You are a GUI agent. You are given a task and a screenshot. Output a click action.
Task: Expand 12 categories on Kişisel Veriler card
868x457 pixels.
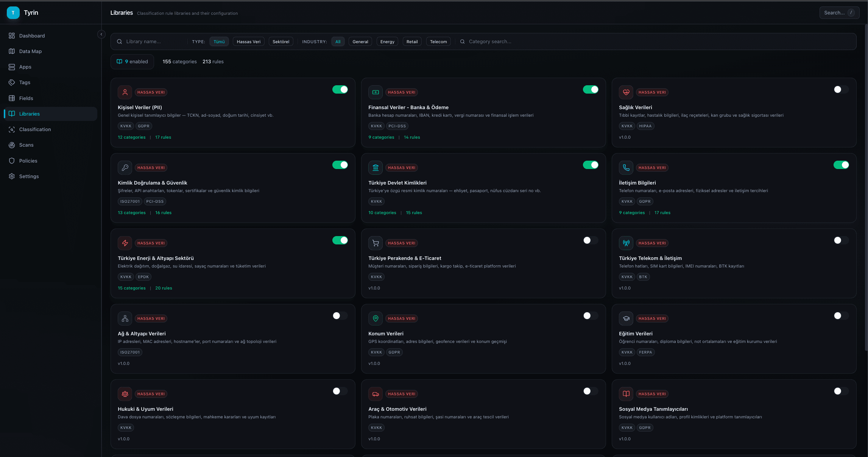point(131,137)
